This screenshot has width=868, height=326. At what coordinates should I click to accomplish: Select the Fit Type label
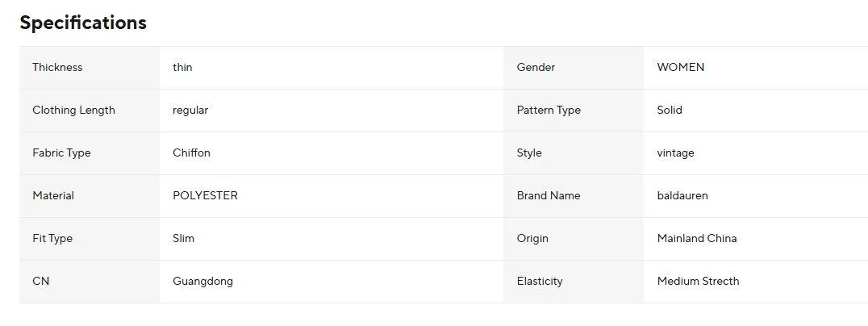(52, 239)
